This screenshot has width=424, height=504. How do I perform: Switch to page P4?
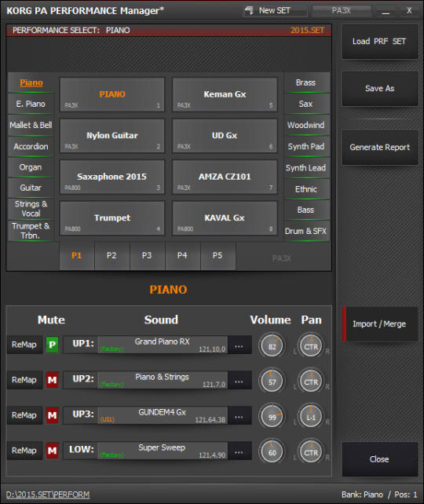(x=183, y=256)
